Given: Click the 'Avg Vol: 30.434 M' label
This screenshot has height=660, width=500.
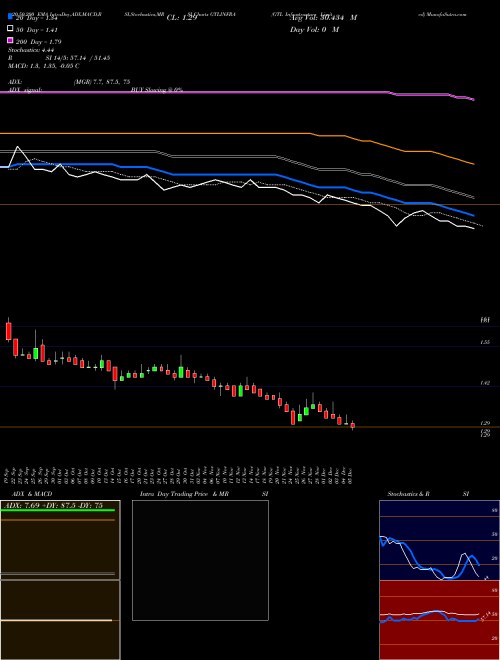Looking at the screenshot, I should (x=324, y=18).
